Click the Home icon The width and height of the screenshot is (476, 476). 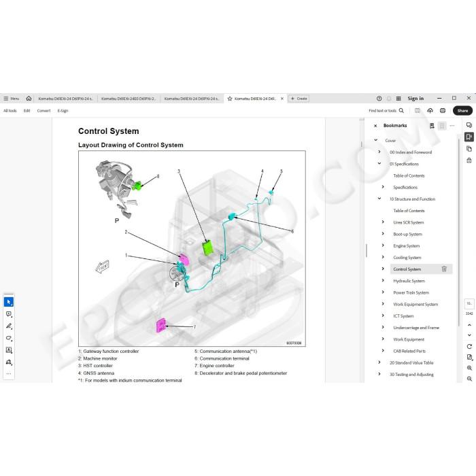29,99
